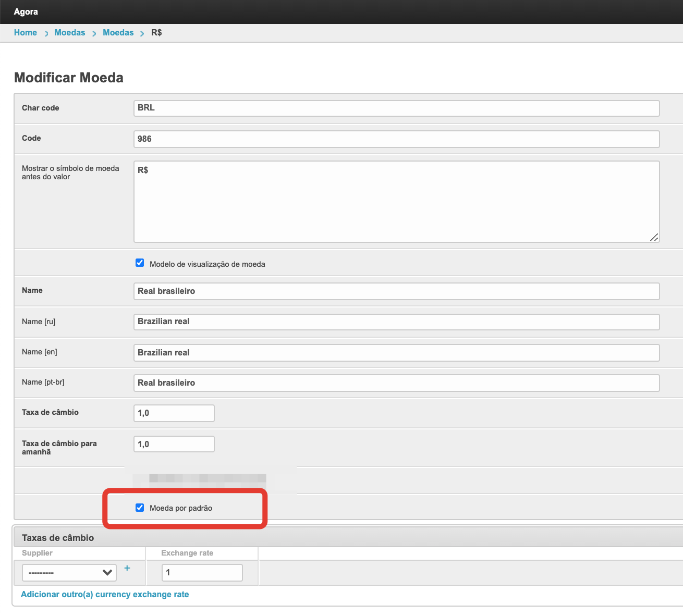This screenshot has height=616, width=683.
Task: Select the Name field
Action: (x=396, y=291)
